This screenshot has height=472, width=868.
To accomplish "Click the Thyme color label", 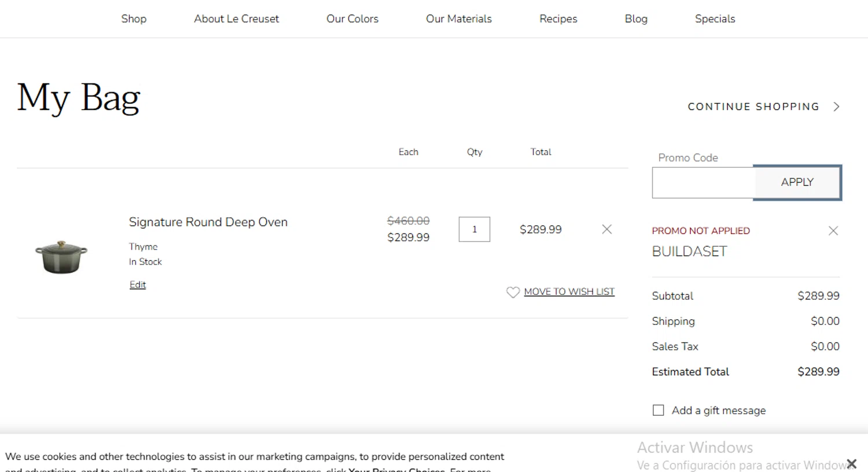I will click(143, 247).
